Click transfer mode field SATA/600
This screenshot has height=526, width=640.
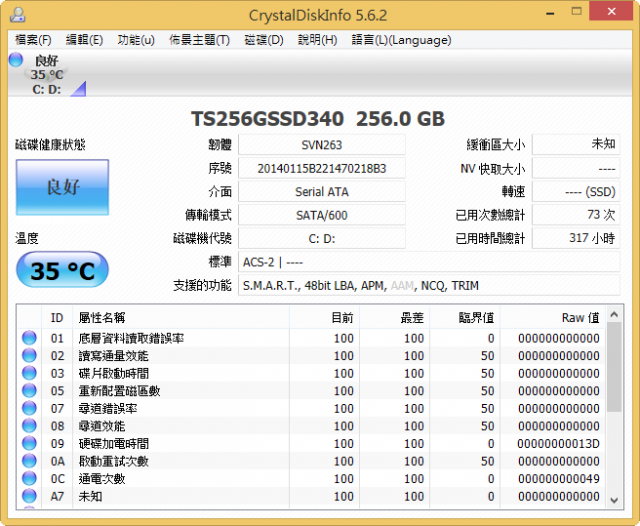click(x=322, y=215)
